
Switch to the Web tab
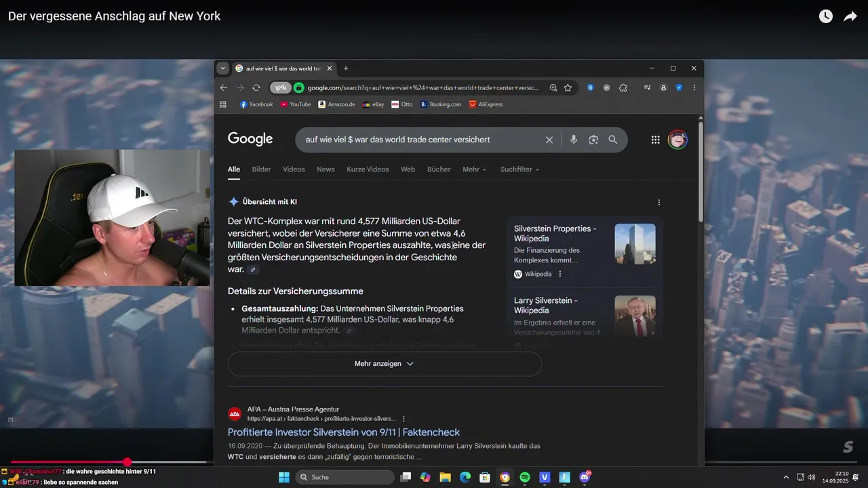click(408, 169)
